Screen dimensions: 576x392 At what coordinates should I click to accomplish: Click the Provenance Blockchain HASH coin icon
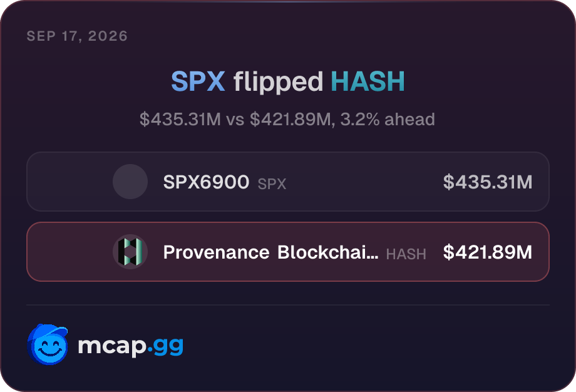(x=130, y=252)
